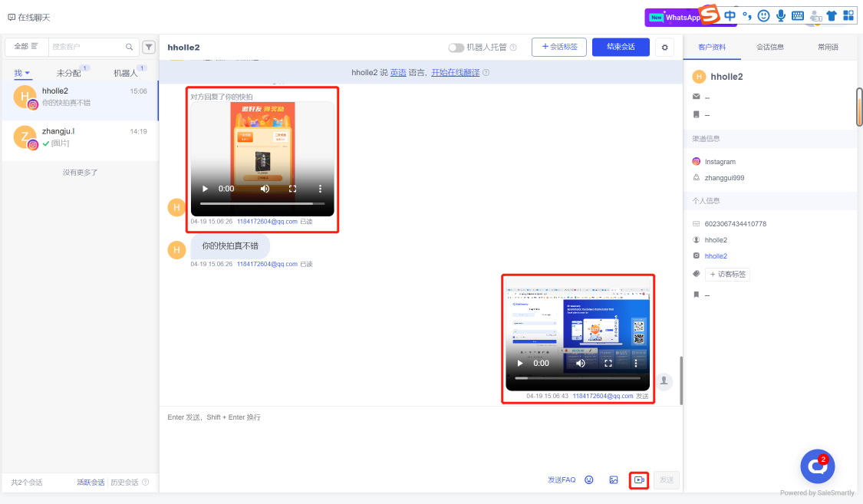Open conversation settings gear icon
The image size is (863, 504).
(664, 48)
